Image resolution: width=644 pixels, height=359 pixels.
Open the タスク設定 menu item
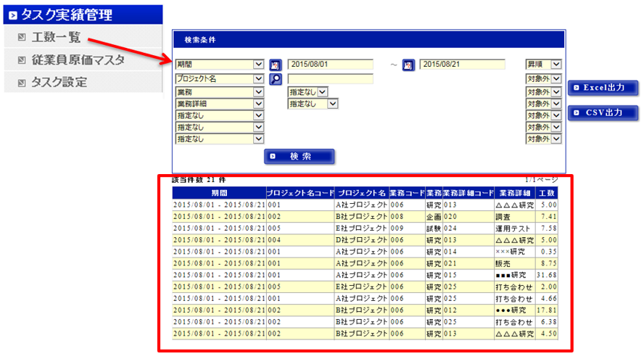59,82
